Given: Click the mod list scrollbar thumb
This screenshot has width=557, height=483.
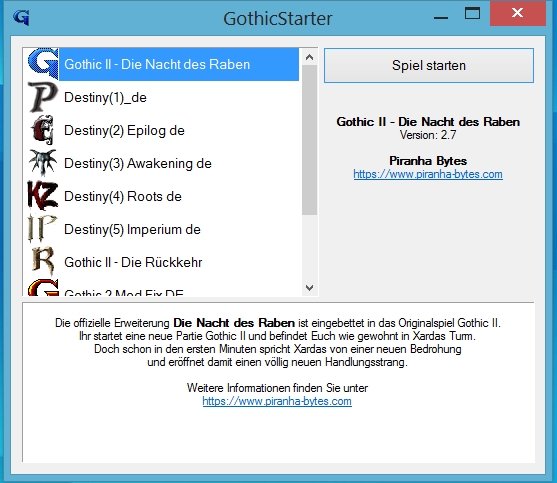Looking at the screenshot, I should click(309, 140).
